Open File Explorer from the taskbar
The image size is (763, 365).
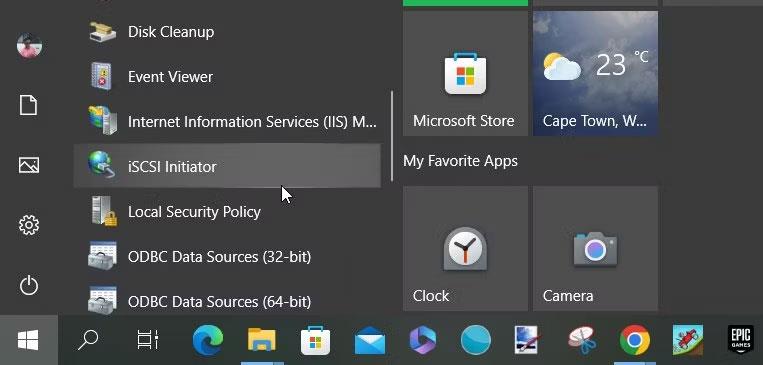[262, 340]
